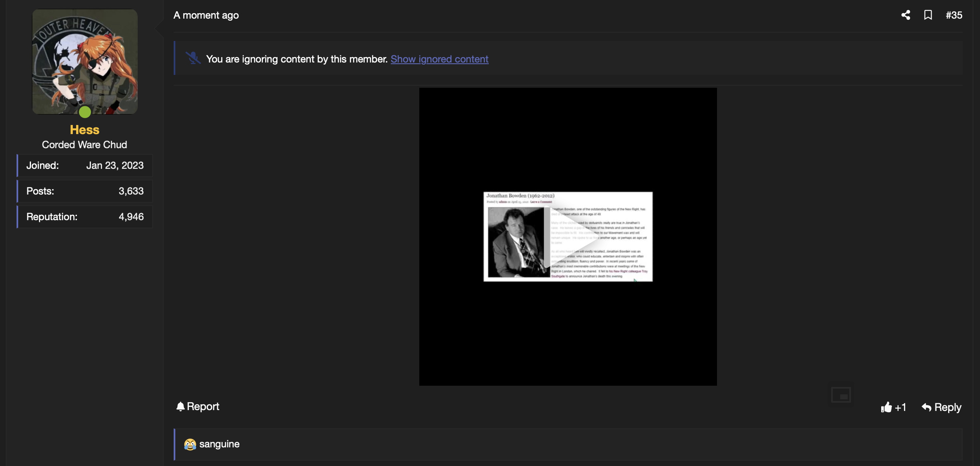The width and height of the screenshot is (980, 466).
Task: Open the post number #35 permalink
Action: [954, 15]
